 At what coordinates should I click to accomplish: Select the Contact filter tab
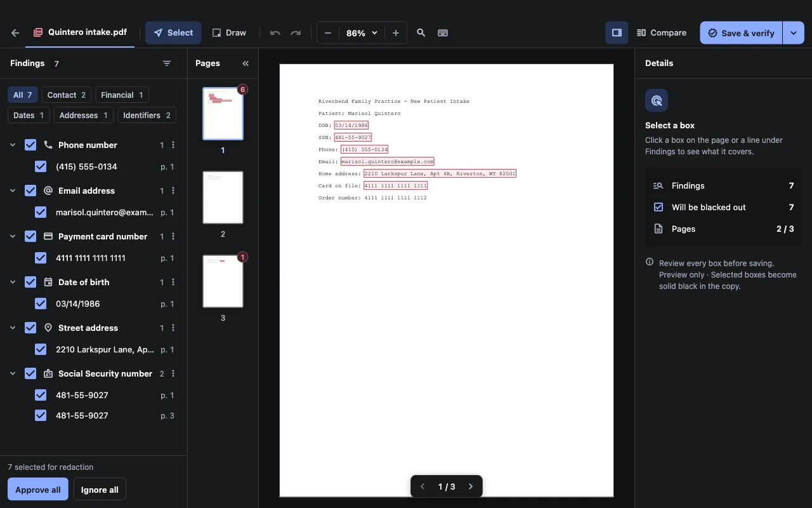click(x=67, y=95)
